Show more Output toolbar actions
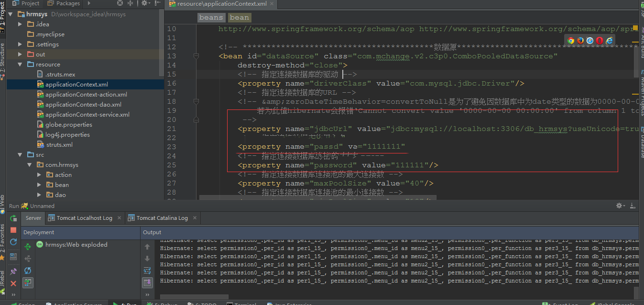 coord(147,296)
